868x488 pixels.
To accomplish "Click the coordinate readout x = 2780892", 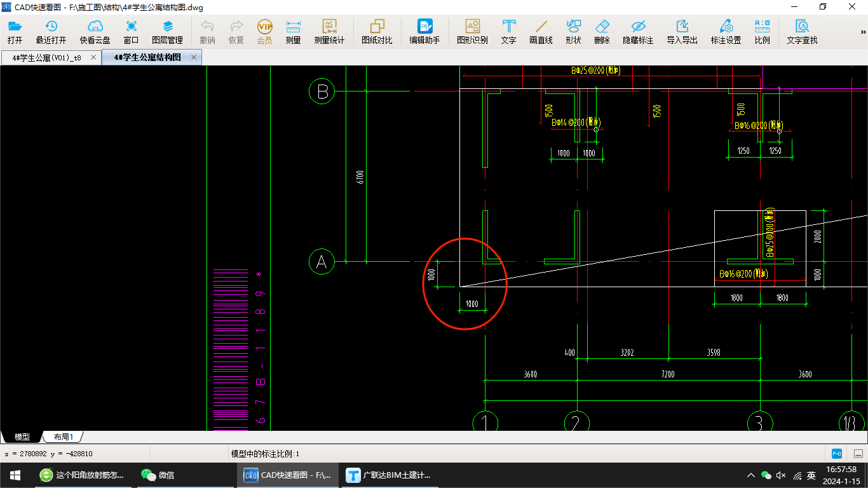I will point(49,454).
